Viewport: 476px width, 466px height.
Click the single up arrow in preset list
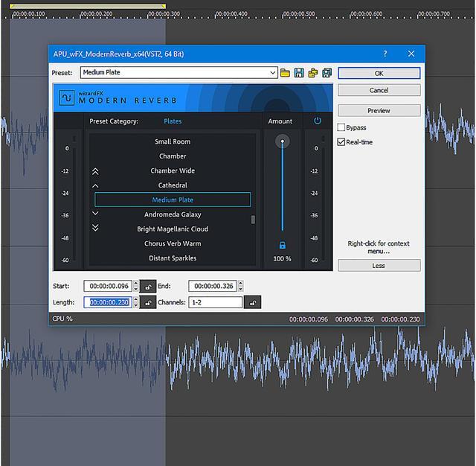click(95, 185)
